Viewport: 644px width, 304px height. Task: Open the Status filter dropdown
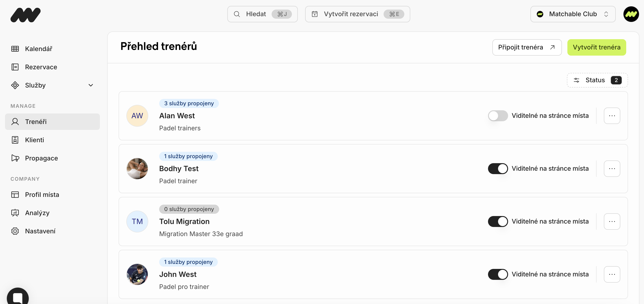[597, 80]
